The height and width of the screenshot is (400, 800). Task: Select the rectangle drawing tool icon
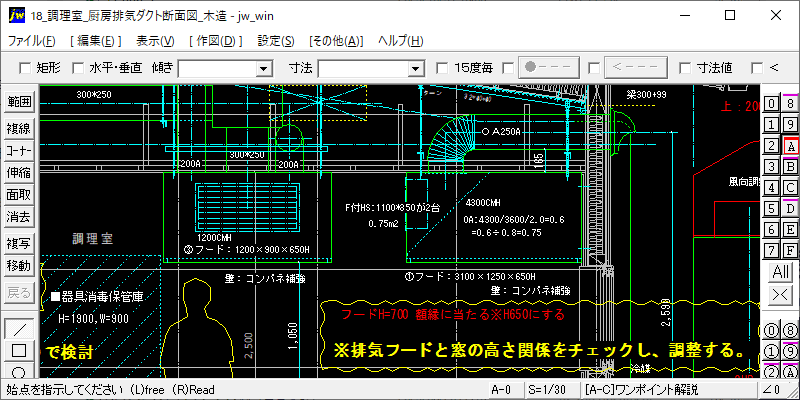coord(19,351)
